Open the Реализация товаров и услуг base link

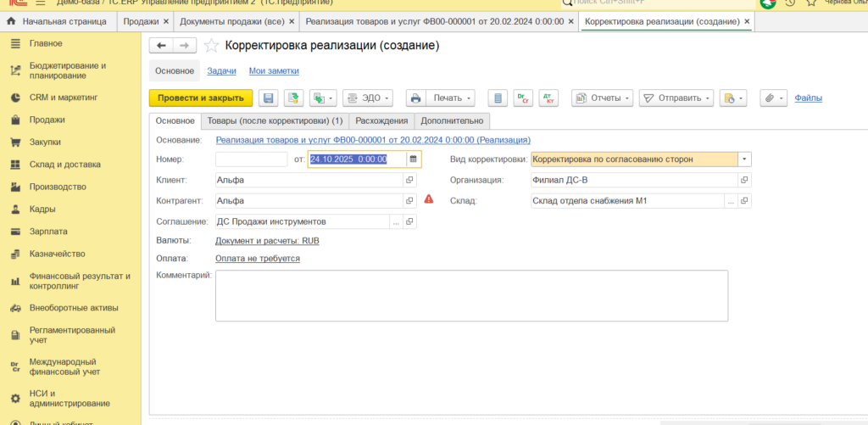pyautogui.click(x=373, y=140)
